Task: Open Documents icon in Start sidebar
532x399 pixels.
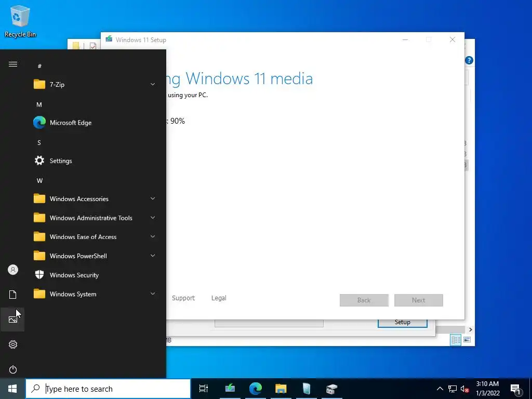Action: point(13,295)
